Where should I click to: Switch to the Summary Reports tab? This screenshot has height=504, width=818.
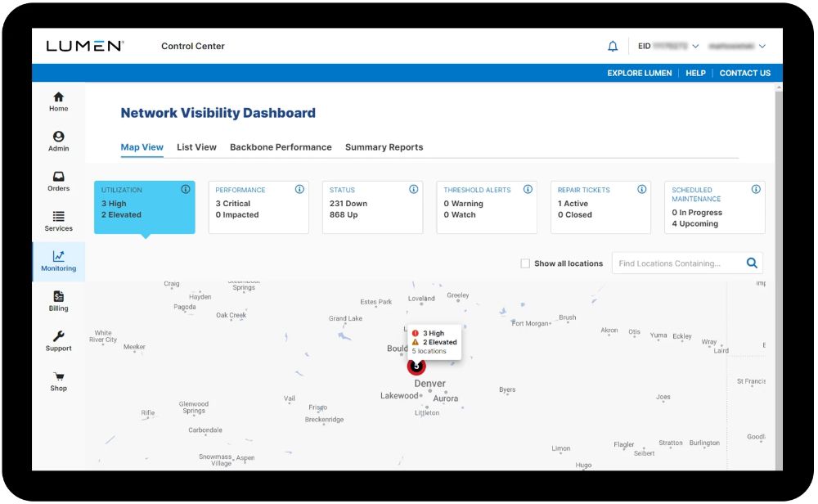point(384,147)
